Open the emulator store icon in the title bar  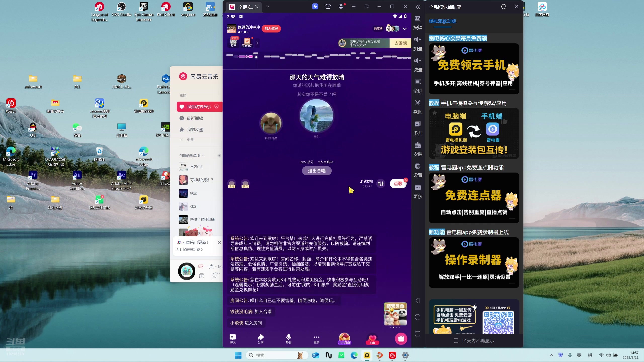[x=328, y=7]
